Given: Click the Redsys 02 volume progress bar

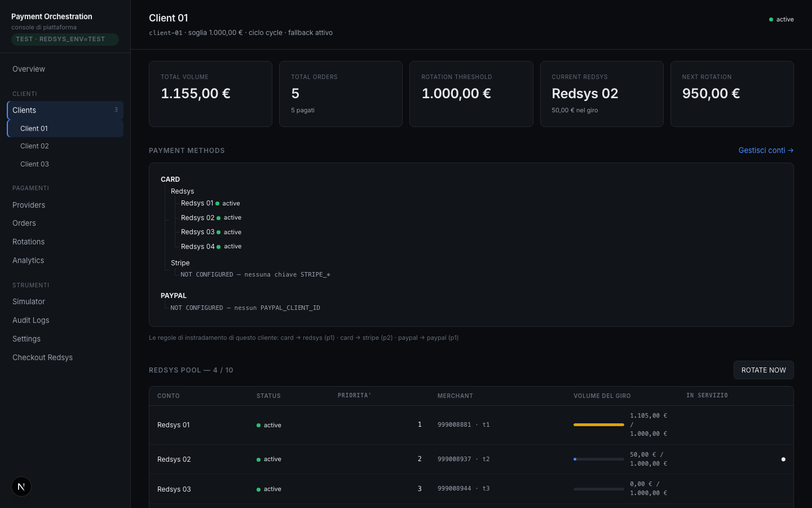Looking at the screenshot, I should [x=599, y=459].
